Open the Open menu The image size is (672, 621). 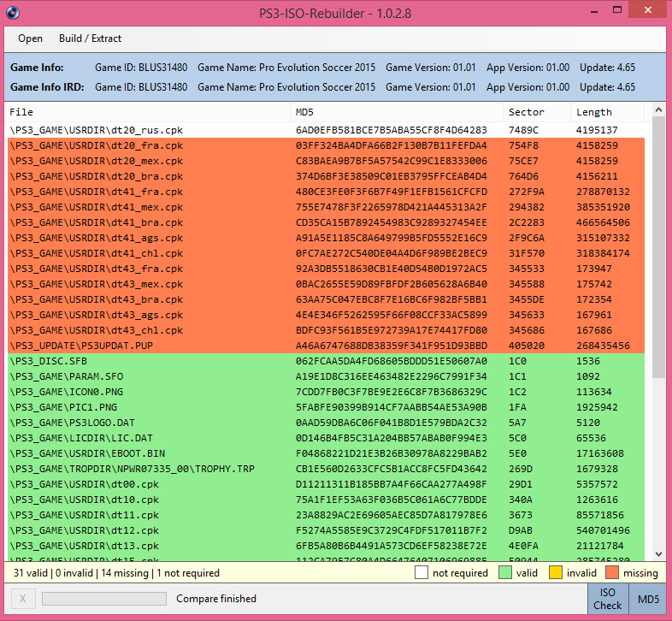pyautogui.click(x=30, y=38)
